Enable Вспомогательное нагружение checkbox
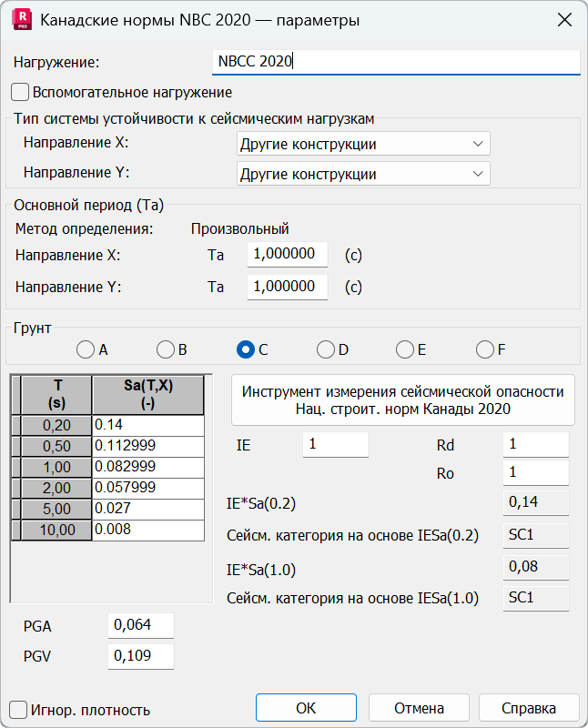This screenshot has height=728, width=588. pos(20,92)
